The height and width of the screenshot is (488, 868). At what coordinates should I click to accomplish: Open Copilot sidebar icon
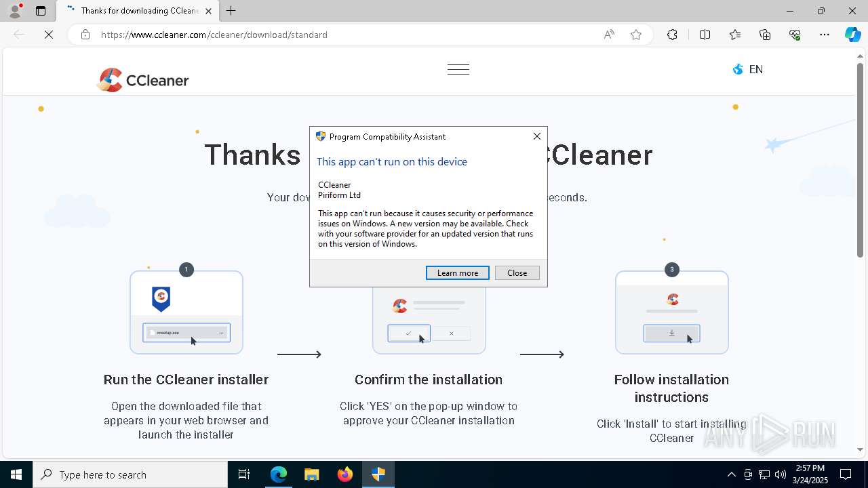(853, 35)
